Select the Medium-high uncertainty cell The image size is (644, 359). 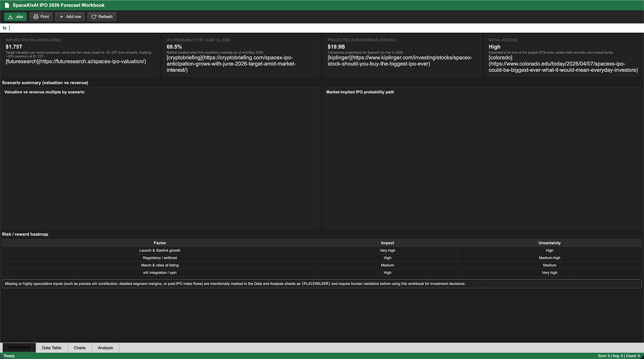click(x=549, y=258)
